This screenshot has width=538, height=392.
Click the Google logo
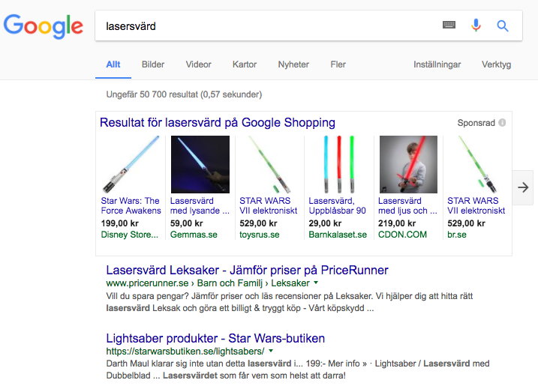44,26
